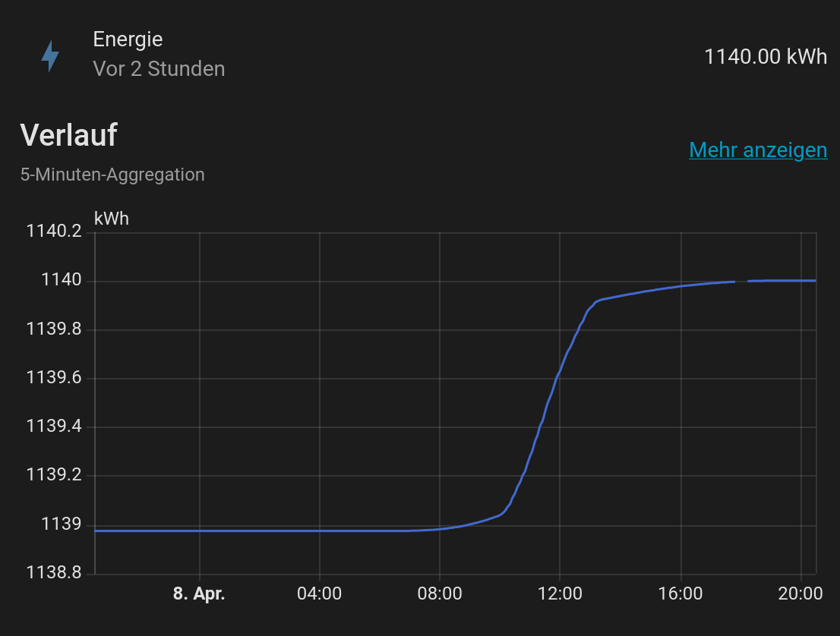Open the "Mehr anzeigen" link
The width and height of the screenshot is (840, 636).
(758, 150)
